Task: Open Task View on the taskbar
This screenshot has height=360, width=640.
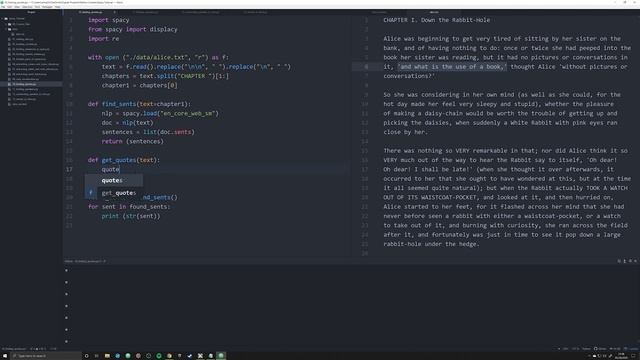Action: click(x=97, y=356)
